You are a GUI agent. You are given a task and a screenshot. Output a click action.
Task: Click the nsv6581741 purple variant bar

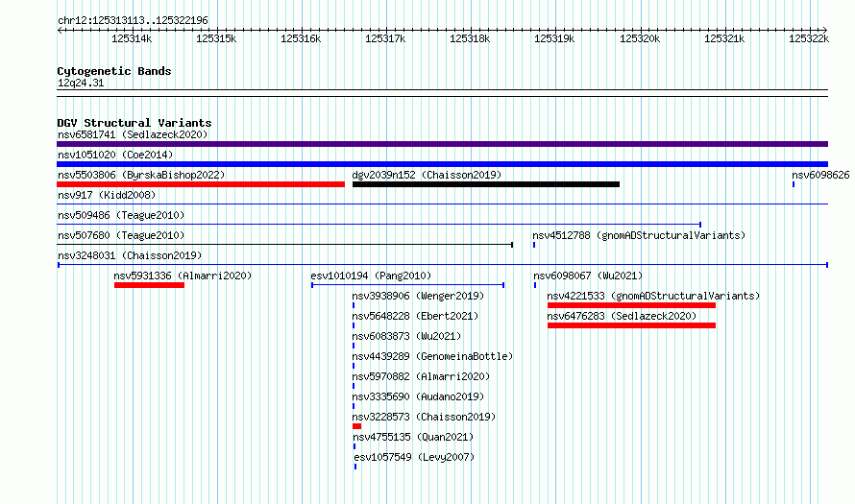(442, 144)
